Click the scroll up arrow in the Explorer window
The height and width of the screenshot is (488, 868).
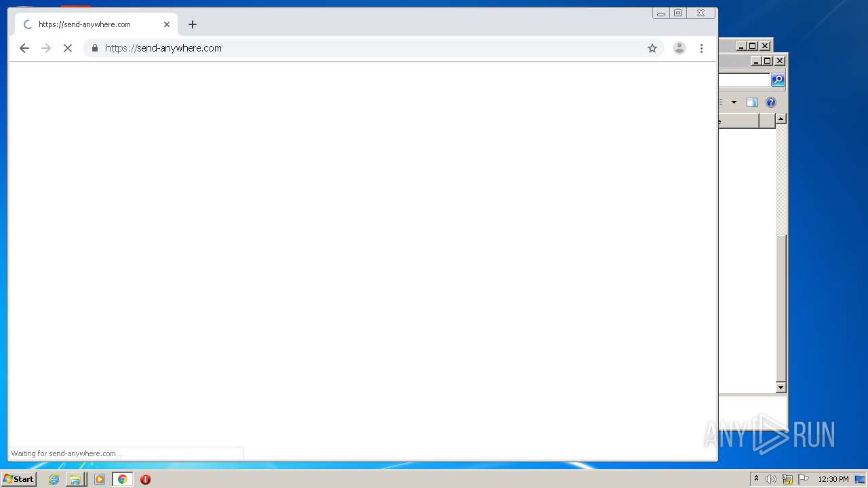pos(781,119)
